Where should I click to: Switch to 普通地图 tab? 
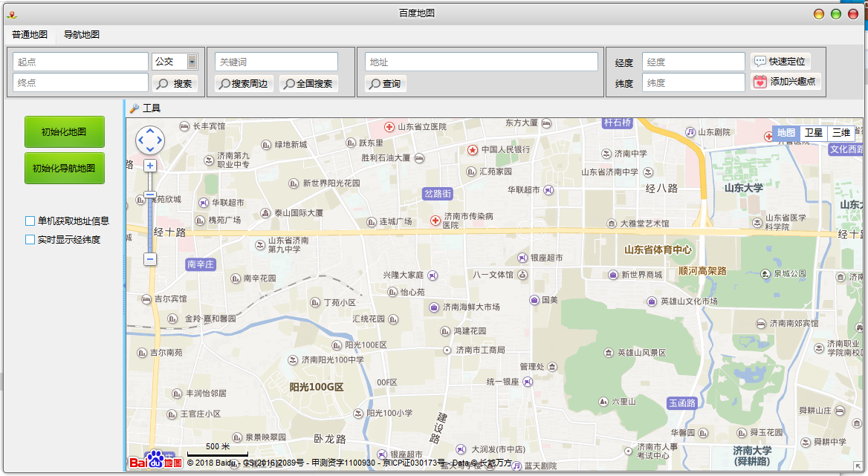pos(30,34)
